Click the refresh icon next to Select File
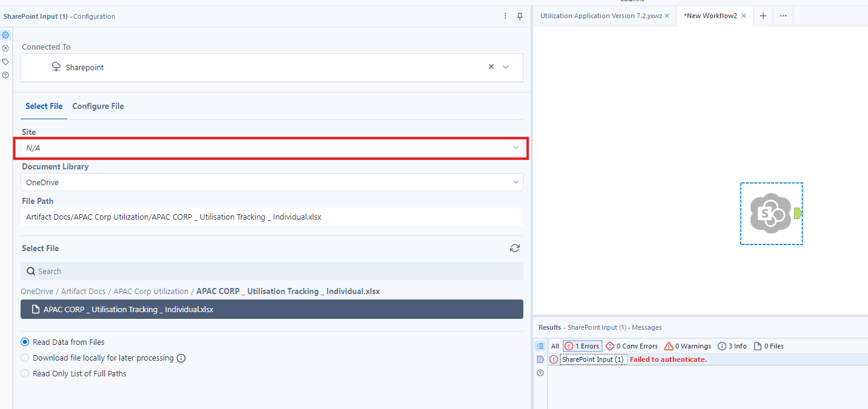 pos(514,248)
